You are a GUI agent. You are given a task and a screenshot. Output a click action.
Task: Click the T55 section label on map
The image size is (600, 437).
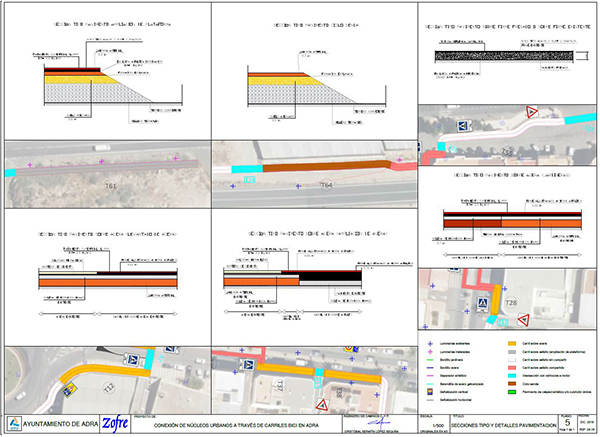tap(507, 152)
